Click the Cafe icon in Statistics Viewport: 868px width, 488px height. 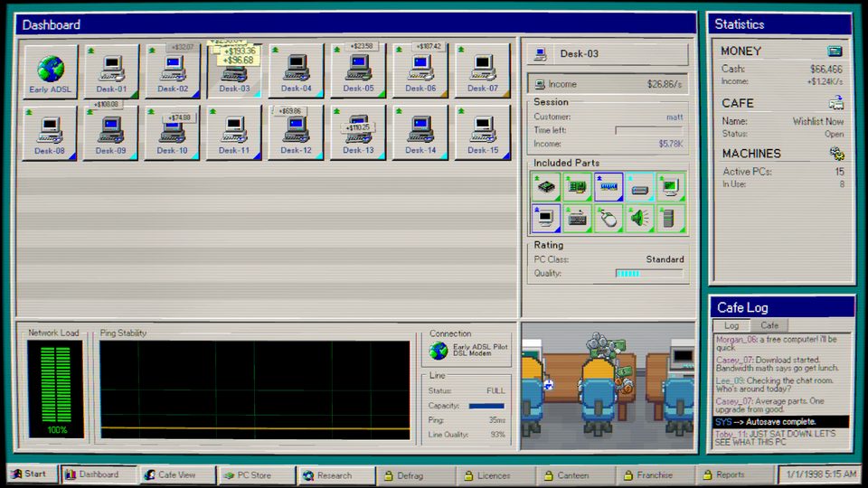pyautogui.click(x=835, y=103)
